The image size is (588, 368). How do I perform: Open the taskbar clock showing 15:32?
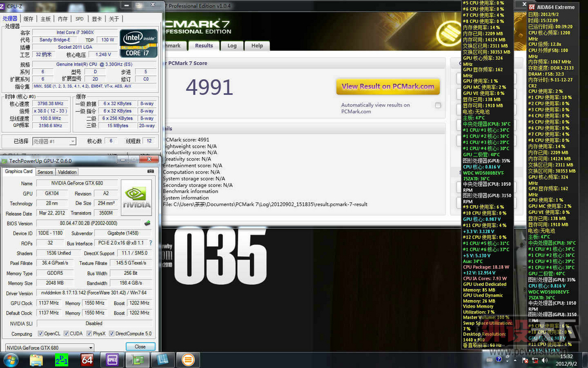tap(566, 360)
